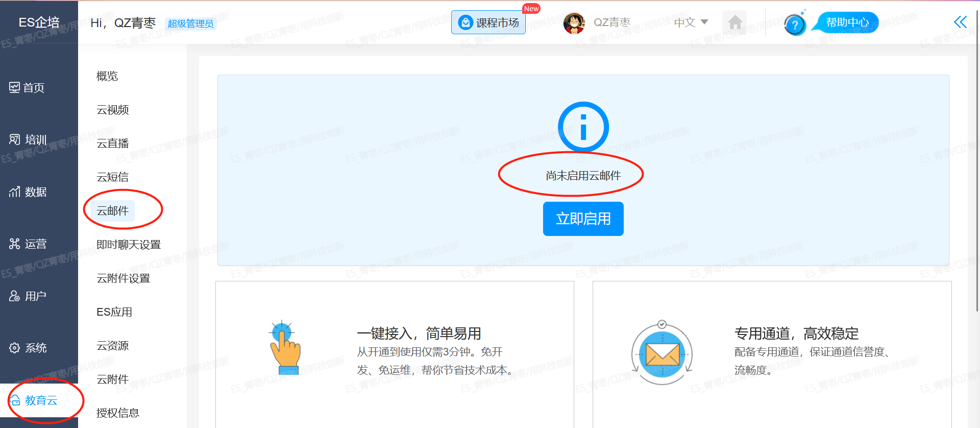Open 首页 in the left sidebar

tap(28, 88)
